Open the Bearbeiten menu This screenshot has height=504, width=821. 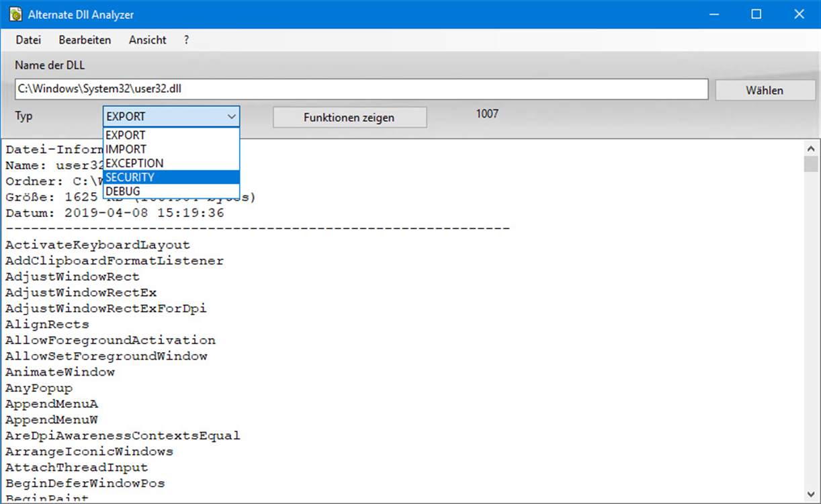pos(85,40)
